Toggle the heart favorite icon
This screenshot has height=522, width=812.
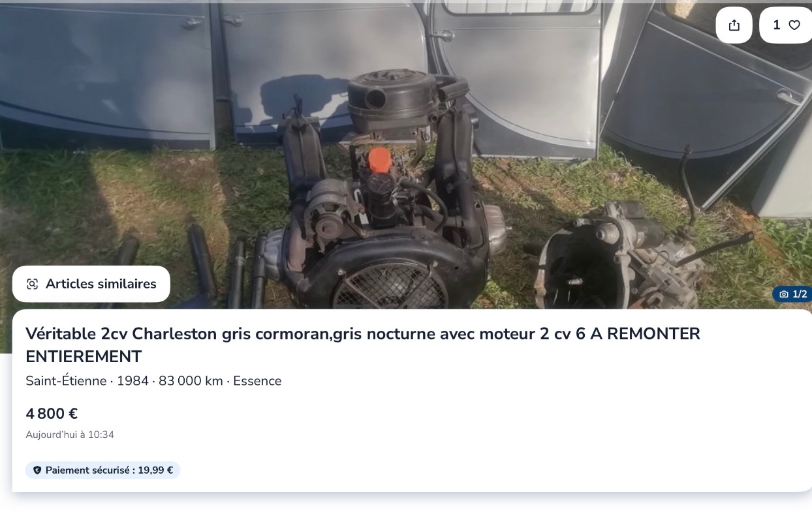pyautogui.click(x=794, y=25)
